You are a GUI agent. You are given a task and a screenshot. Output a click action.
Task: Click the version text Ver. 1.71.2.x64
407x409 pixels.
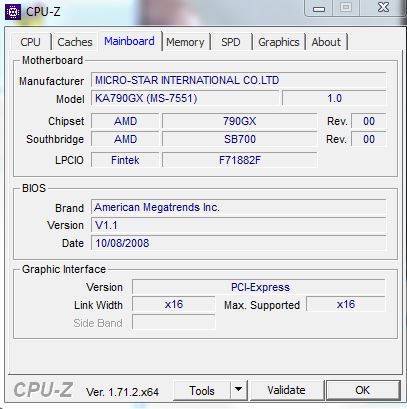point(122,392)
